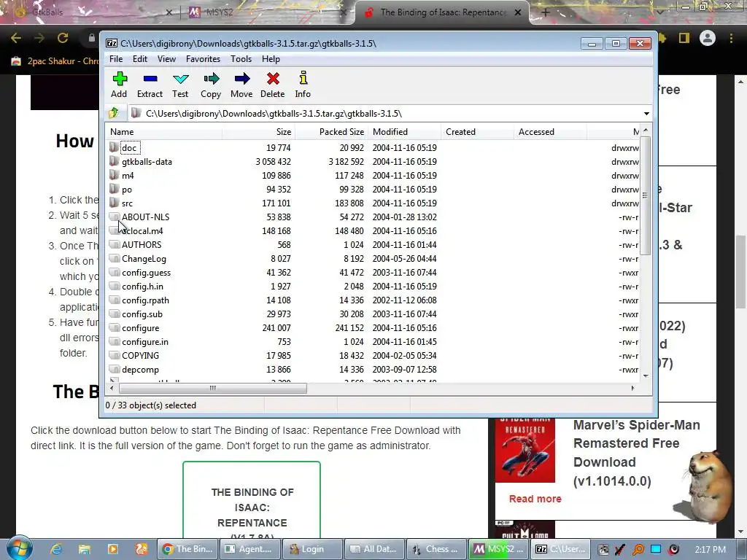This screenshot has height=560, width=747.
Task: Go up one folder level button
Action: click(113, 113)
